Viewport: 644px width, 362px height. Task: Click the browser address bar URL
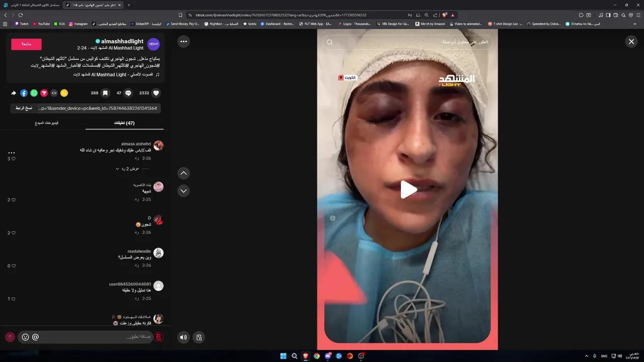[282, 15]
